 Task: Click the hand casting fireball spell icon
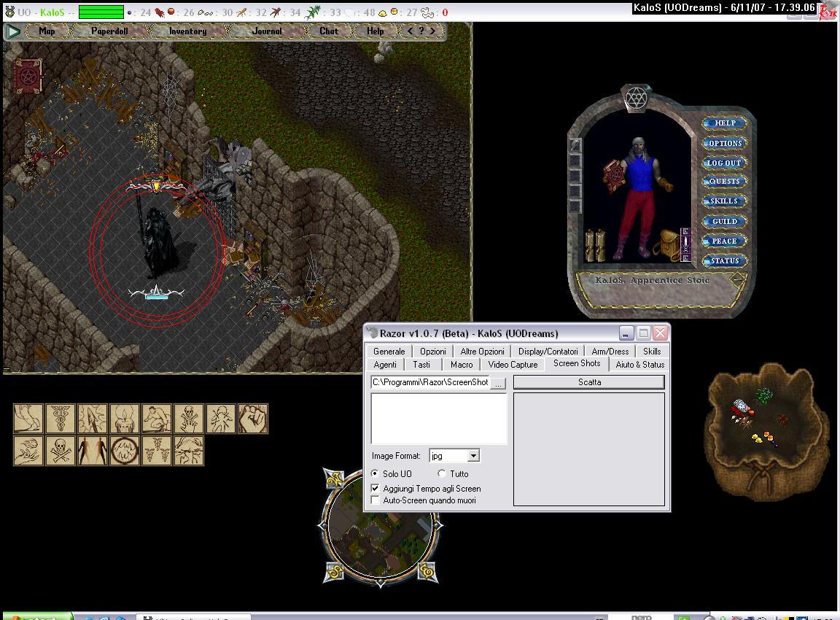point(28,450)
